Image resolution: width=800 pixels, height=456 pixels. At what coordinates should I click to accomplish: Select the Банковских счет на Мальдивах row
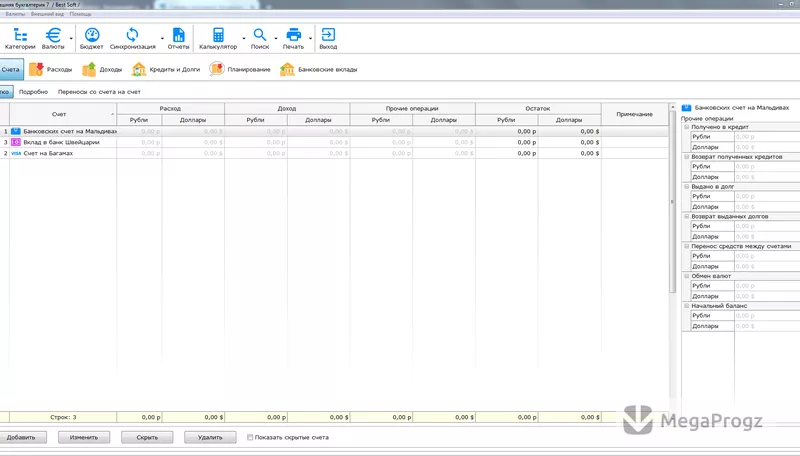pos(334,131)
